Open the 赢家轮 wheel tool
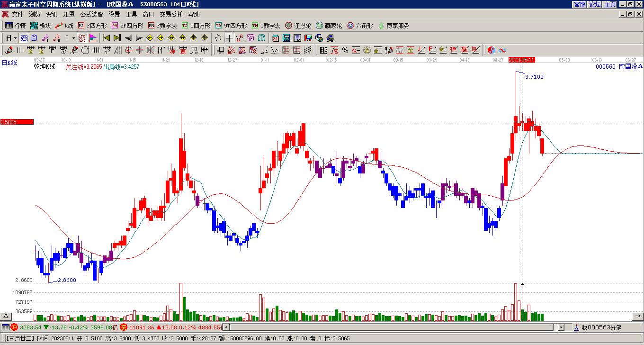Image resolution: width=644 pixels, height=345 pixels. coord(329,26)
